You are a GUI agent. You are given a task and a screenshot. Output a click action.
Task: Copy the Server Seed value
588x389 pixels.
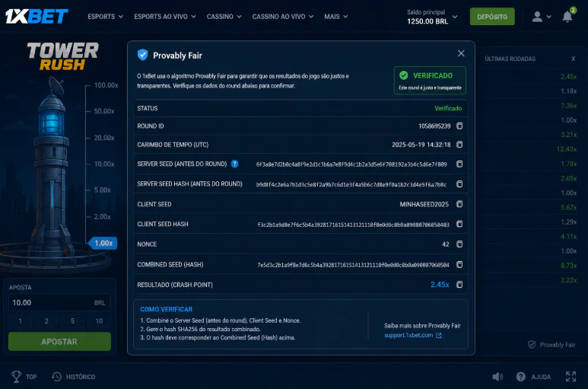click(459, 164)
